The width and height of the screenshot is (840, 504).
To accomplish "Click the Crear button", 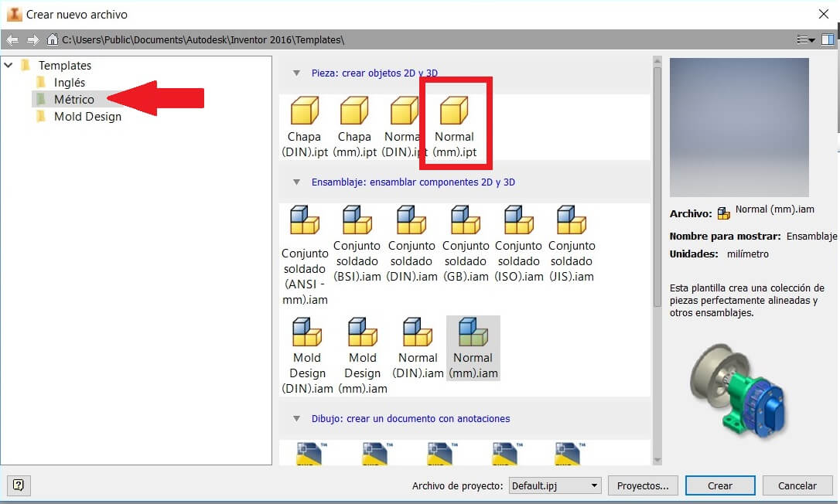I will click(x=720, y=485).
